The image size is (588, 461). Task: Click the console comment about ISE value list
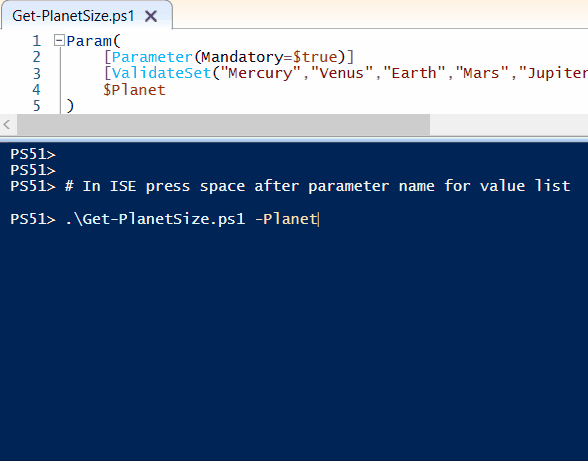pyautogui.click(x=317, y=186)
